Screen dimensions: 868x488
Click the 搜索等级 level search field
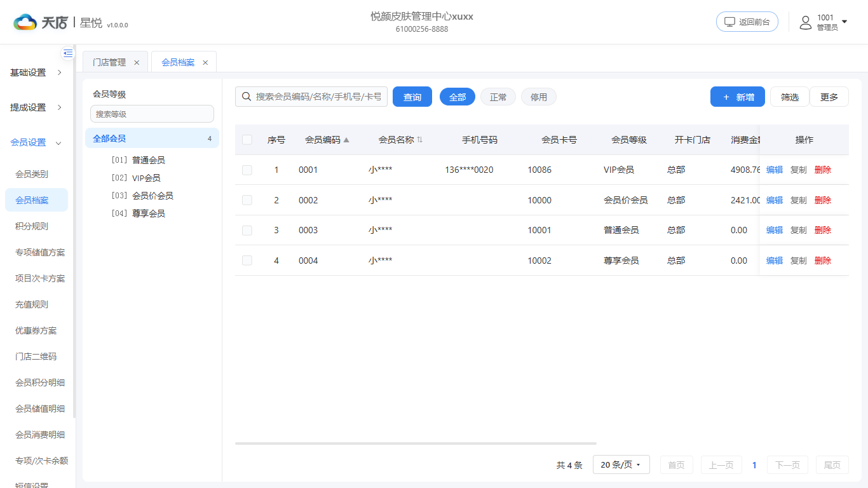152,114
